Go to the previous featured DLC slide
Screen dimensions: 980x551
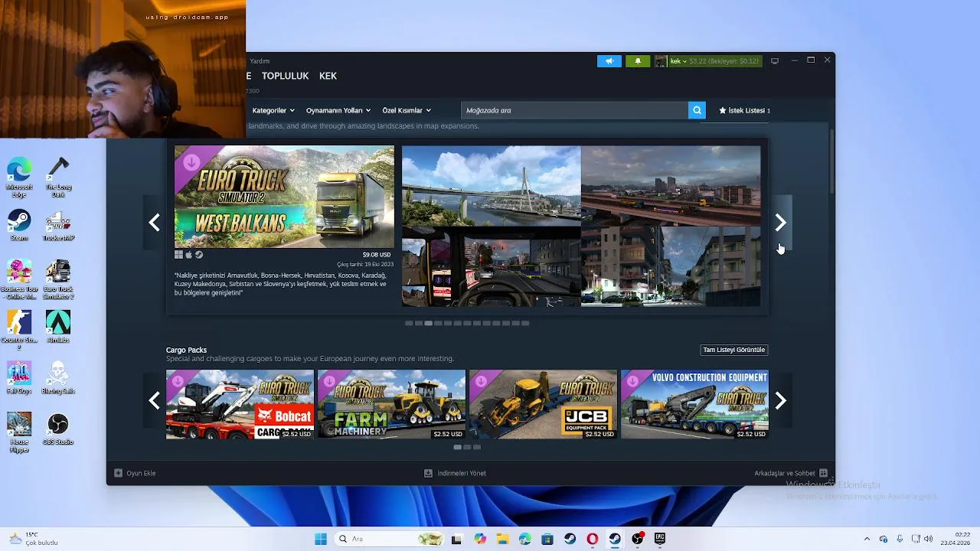[154, 223]
